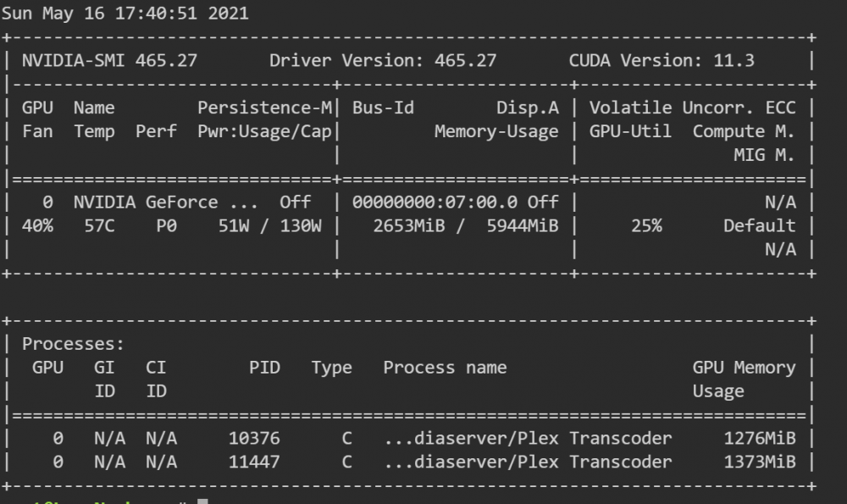The image size is (847, 504).
Task: Click the CUDA Version: 11.3 text
Action: pyautogui.click(x=662, y=60)
